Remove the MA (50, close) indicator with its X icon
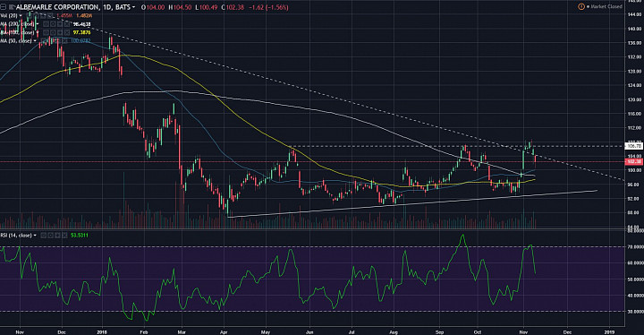The image size is (644, 335). click(64, 40)
